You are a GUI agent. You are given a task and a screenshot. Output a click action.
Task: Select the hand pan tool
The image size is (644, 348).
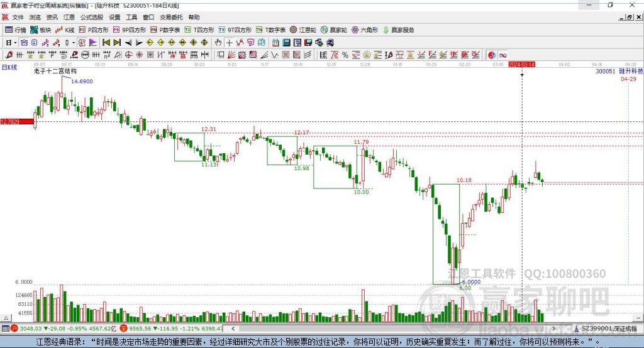[x=218, y=43]
